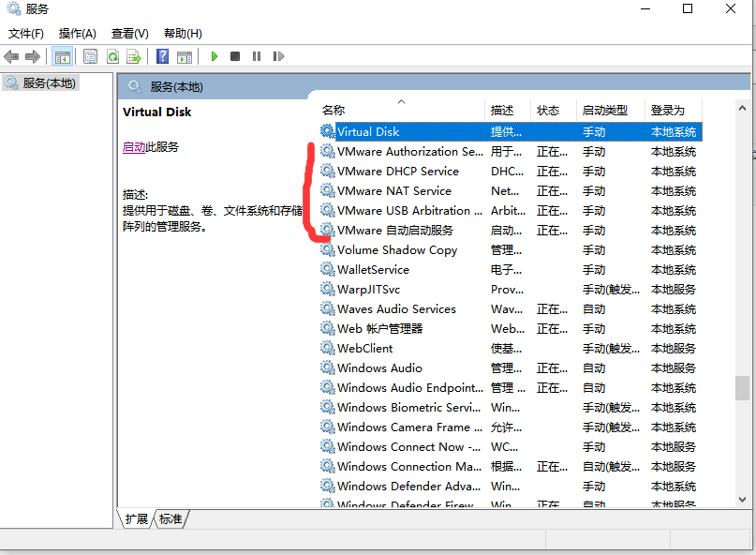Screen dimensions: 756x555
Task: Click the Back arrow toolbar icon
Action: (x=11, y=56)
